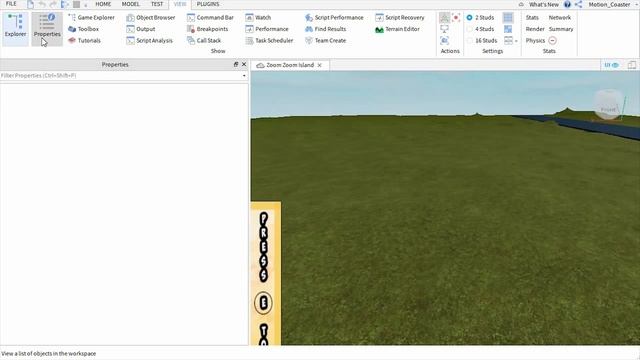Show Stats overlay
The width and height of the screenshot is (640, 360).
(x=532, y=18)
